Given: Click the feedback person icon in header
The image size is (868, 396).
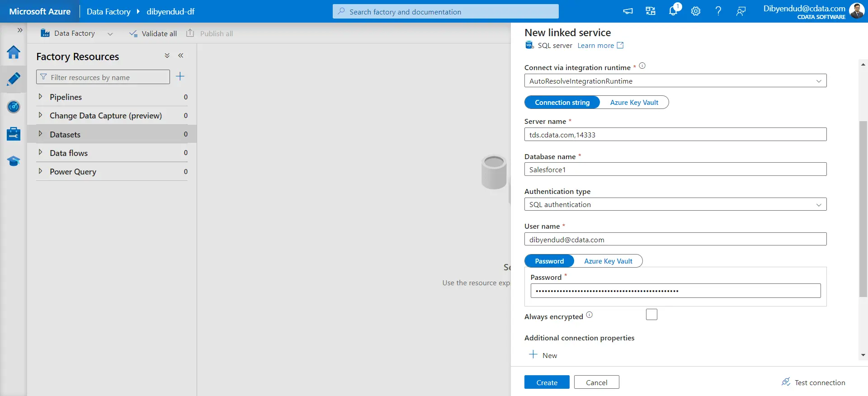Looking at the screenshot, I should point(741,11).
